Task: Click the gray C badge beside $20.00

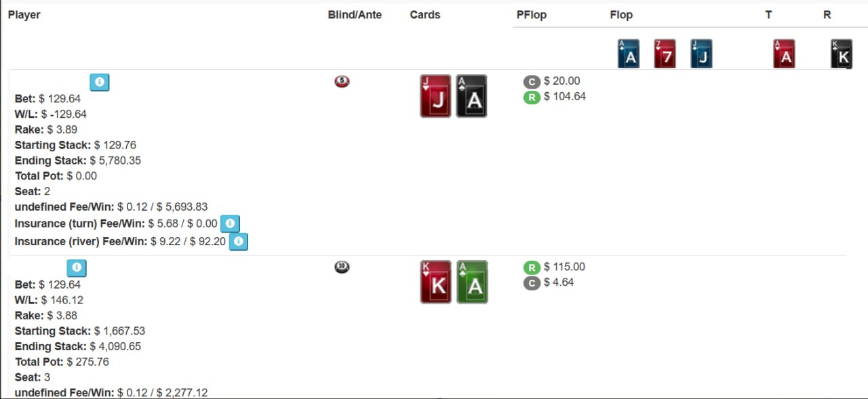Action: (x=532, y=82)
